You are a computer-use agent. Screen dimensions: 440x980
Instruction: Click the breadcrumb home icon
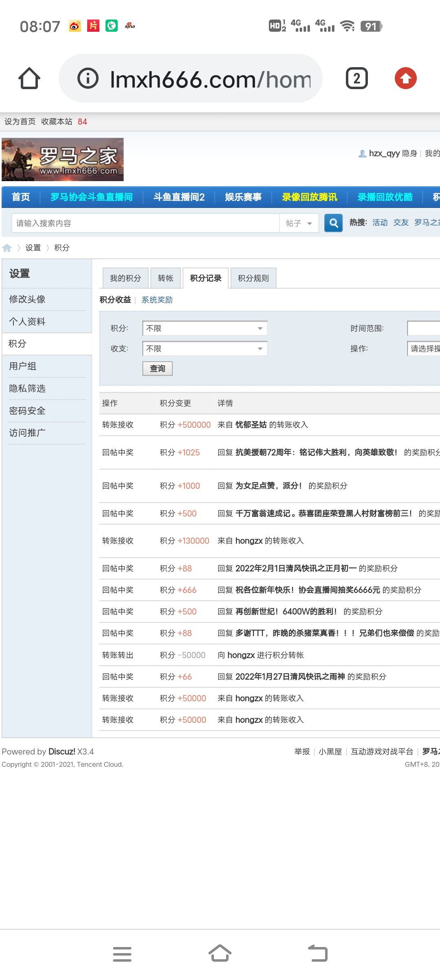7,248
